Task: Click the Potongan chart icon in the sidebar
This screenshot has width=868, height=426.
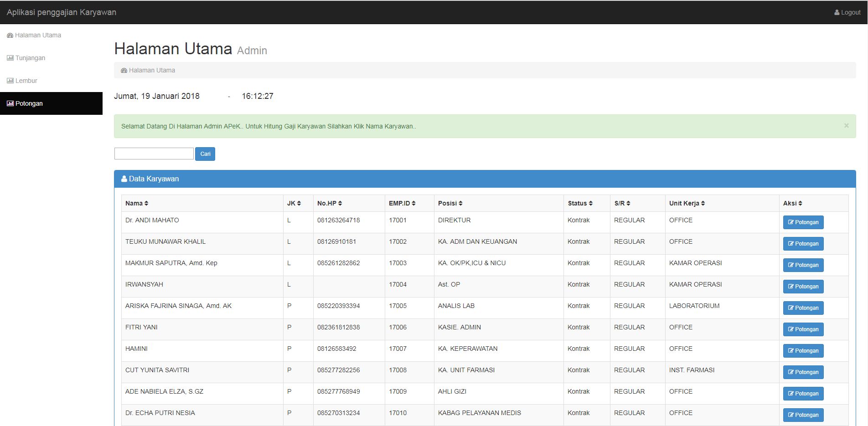Action: coord(10,103)
